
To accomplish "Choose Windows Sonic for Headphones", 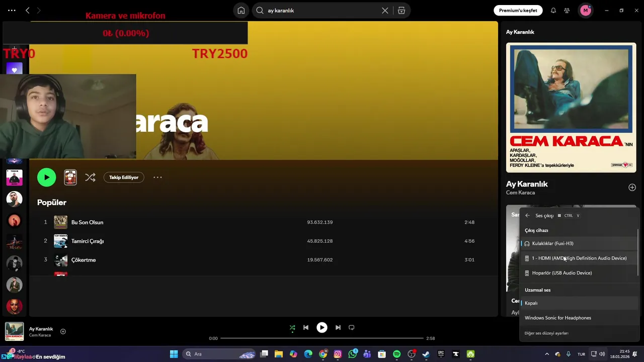I will coord(579,318).
